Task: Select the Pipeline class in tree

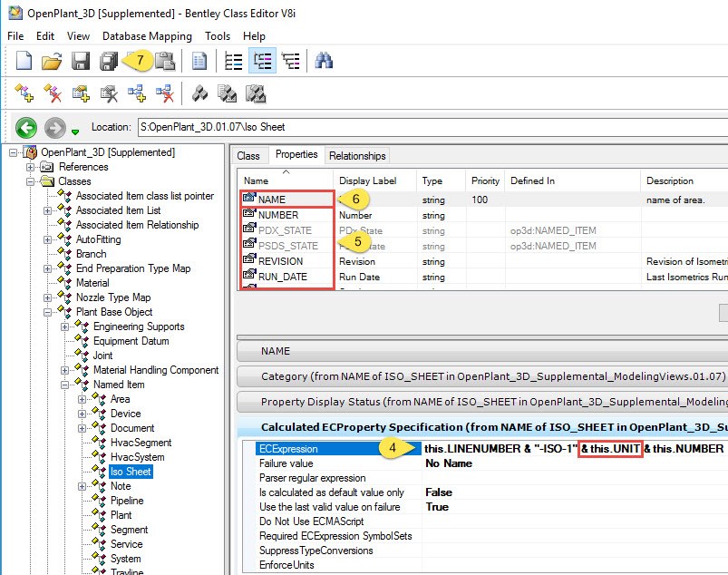Action: [x=127, y=501]
